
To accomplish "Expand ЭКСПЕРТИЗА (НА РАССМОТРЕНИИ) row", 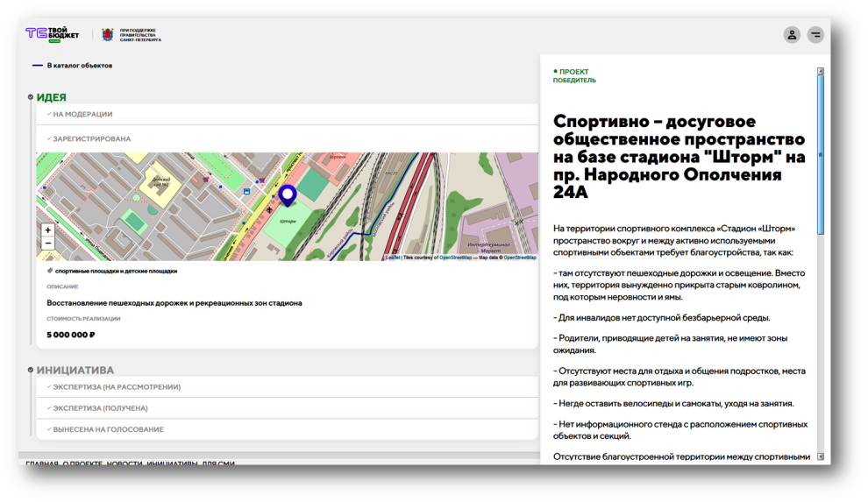I will (x=288, y=387).
